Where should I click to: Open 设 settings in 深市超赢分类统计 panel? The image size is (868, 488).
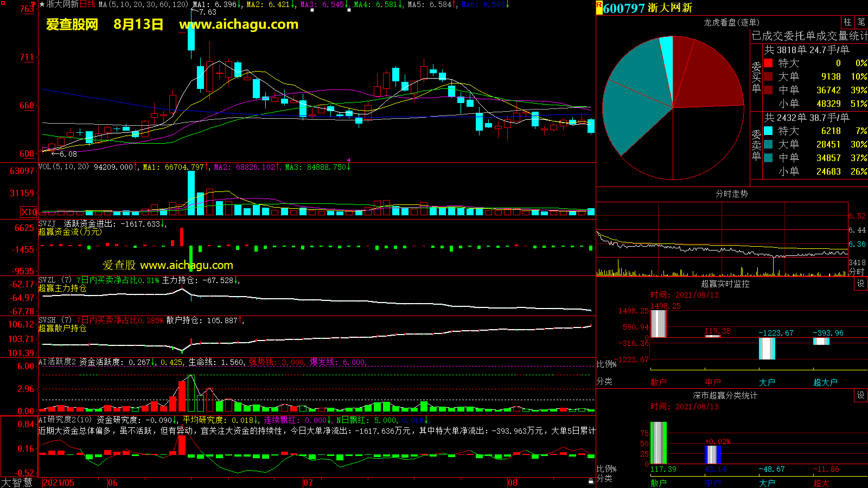(860, 395)
